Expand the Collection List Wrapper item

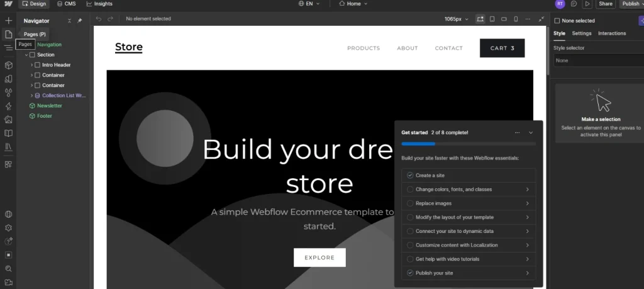pyautogui.click(x=31, y=95)
